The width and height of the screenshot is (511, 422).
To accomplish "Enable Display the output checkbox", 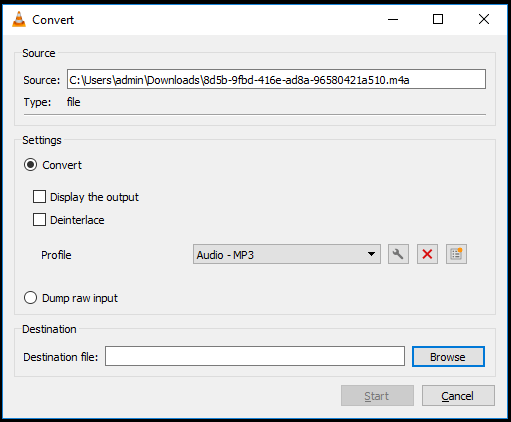I will coord(39,197).
